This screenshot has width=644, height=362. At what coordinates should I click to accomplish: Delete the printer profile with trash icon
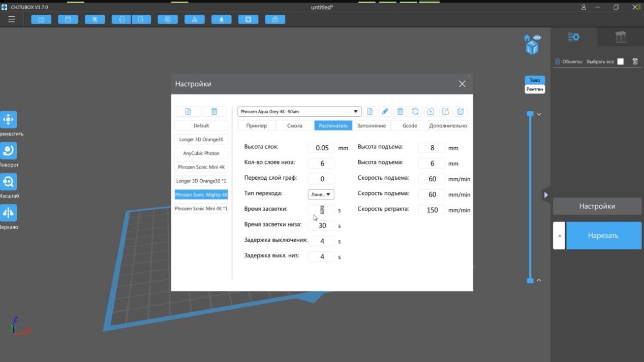click(214, 112)
